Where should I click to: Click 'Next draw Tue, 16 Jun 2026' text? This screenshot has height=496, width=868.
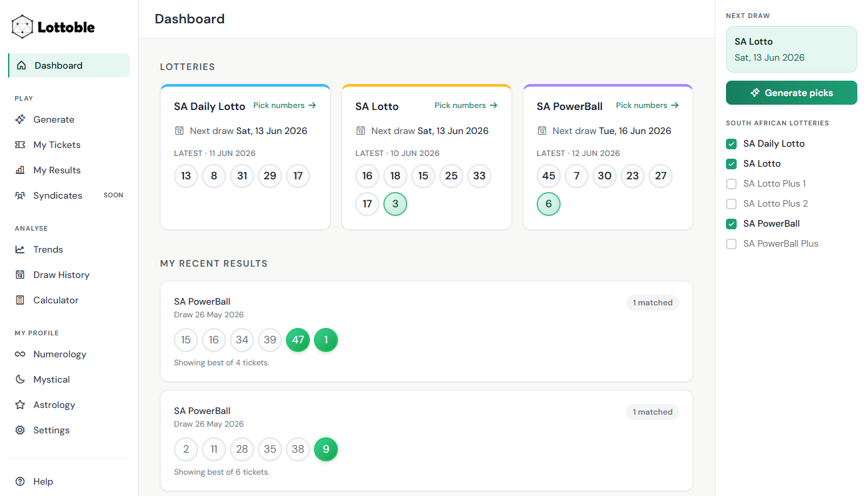coord(612,131)
